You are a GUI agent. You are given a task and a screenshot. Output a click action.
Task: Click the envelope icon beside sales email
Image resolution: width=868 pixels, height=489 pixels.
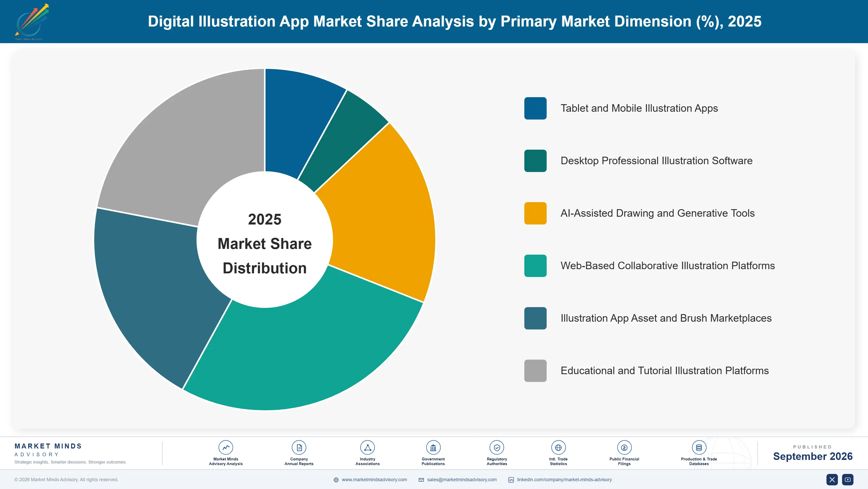[421, 480]
